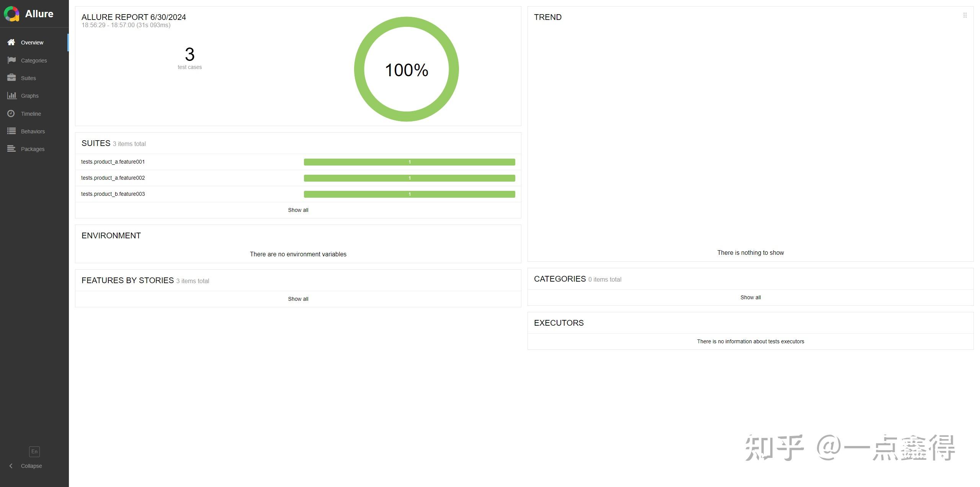Toggle the En language selector
This screenshot has height=487, width=980.
click(34, 451)
